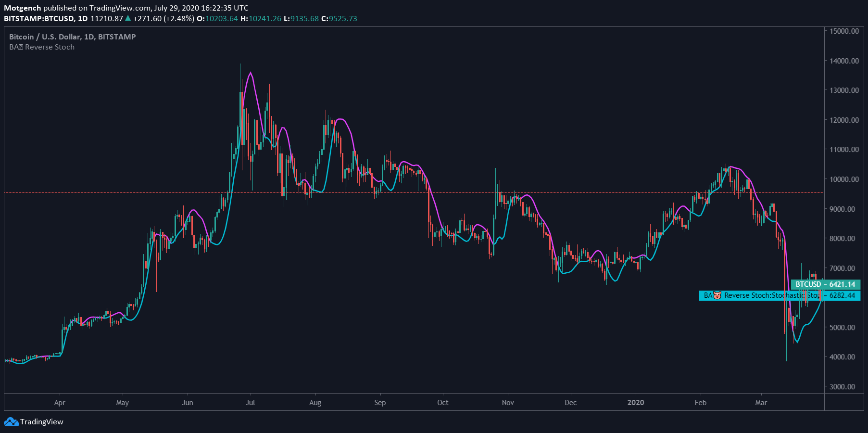
Task: Click the Jun label on time axis
Action: (188, 403)
